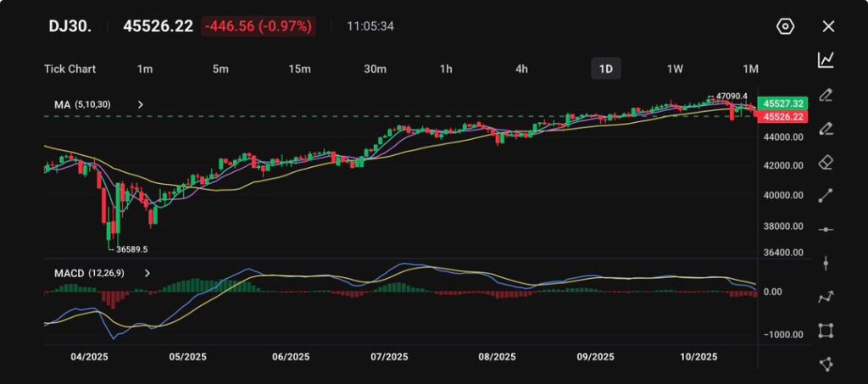868x384 pixels.
Task: Expand the MACD (12,26,9) indicator settings
Action: pyautogui.click(x=147, y=274)
